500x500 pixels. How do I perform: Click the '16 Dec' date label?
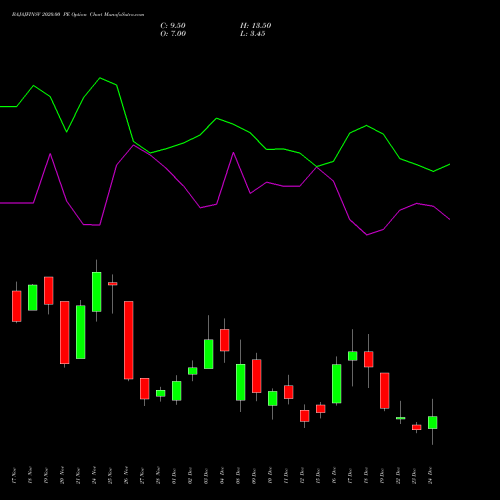point(334,475)
